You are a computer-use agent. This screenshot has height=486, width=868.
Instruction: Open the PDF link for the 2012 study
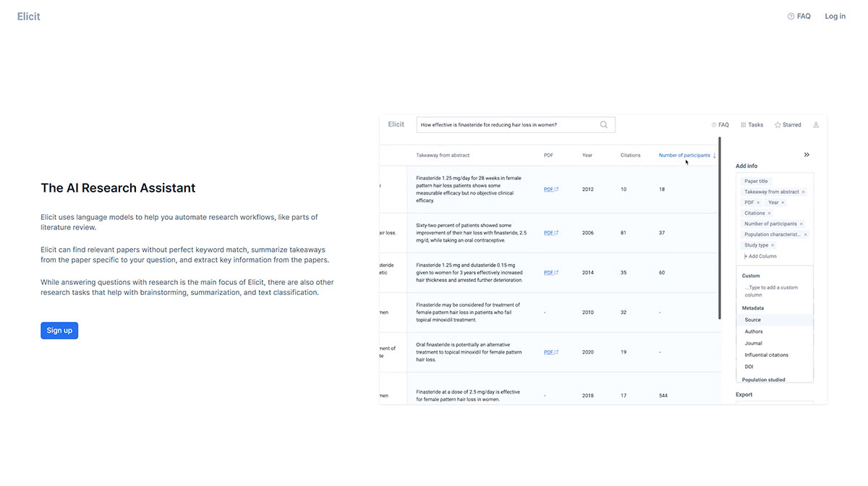pyautogui.click(x=548, y=189)
